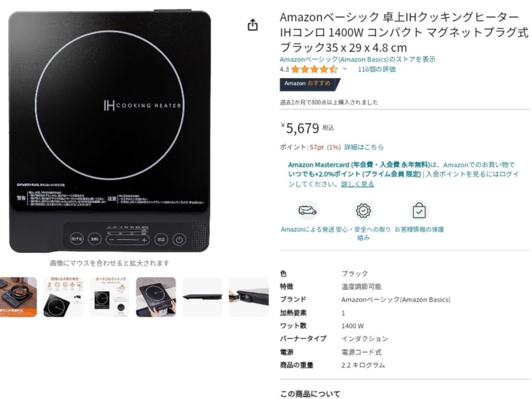532x399 pixels.
Task: Click the share icon near product image
Action: tap(252, 25)
